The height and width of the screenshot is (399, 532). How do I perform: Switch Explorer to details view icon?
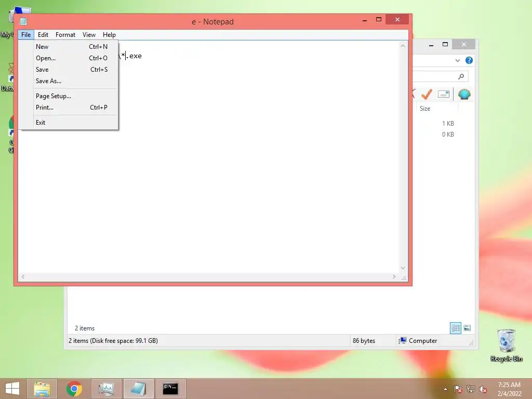455,328
